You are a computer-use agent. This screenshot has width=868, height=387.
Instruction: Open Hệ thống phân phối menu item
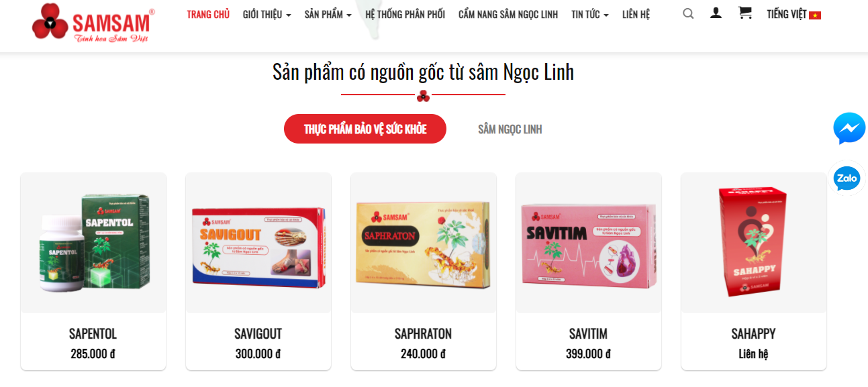[x=405, y=15]
